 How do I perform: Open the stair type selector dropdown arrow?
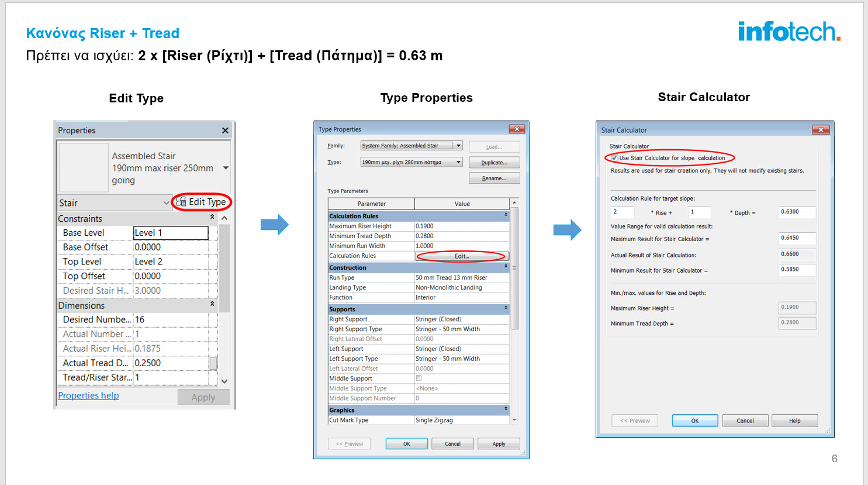click(226, 168)
